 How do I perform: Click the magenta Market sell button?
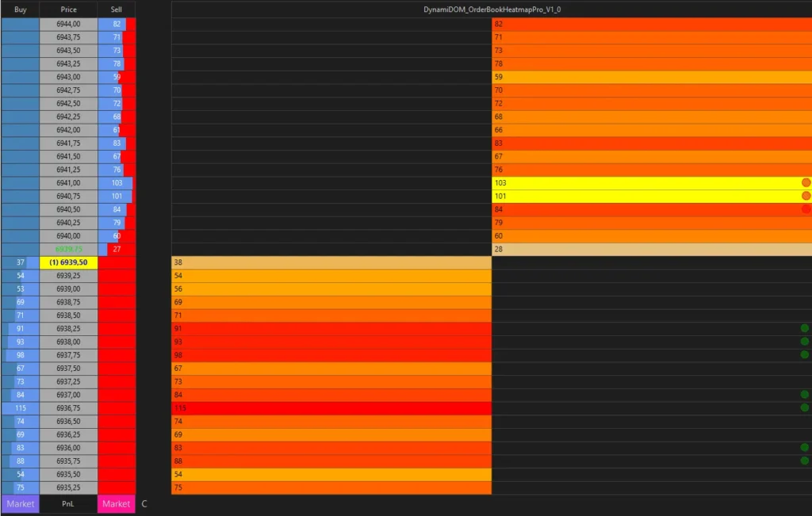tap(116, 503)
